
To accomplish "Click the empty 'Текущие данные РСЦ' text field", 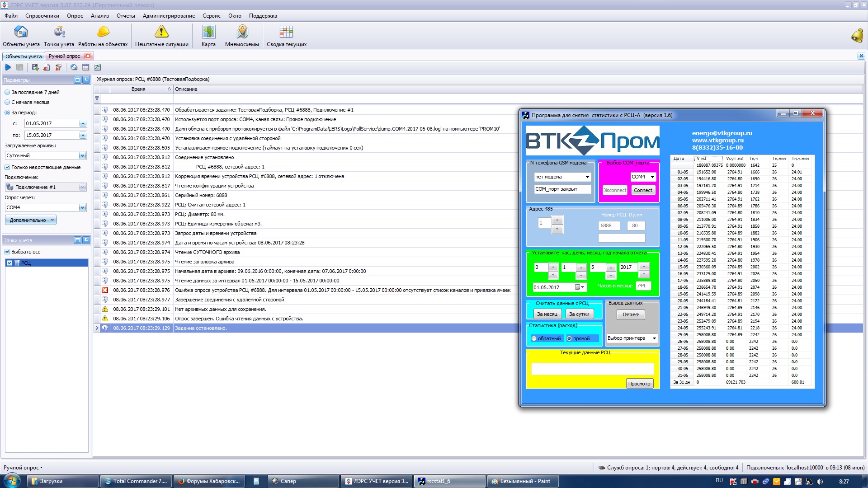I will [592, 369].
